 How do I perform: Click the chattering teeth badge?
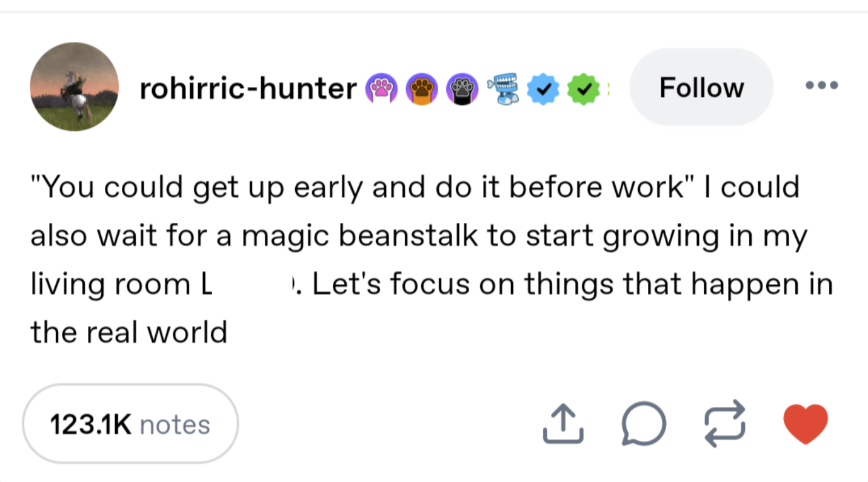(x=504, y=88)
